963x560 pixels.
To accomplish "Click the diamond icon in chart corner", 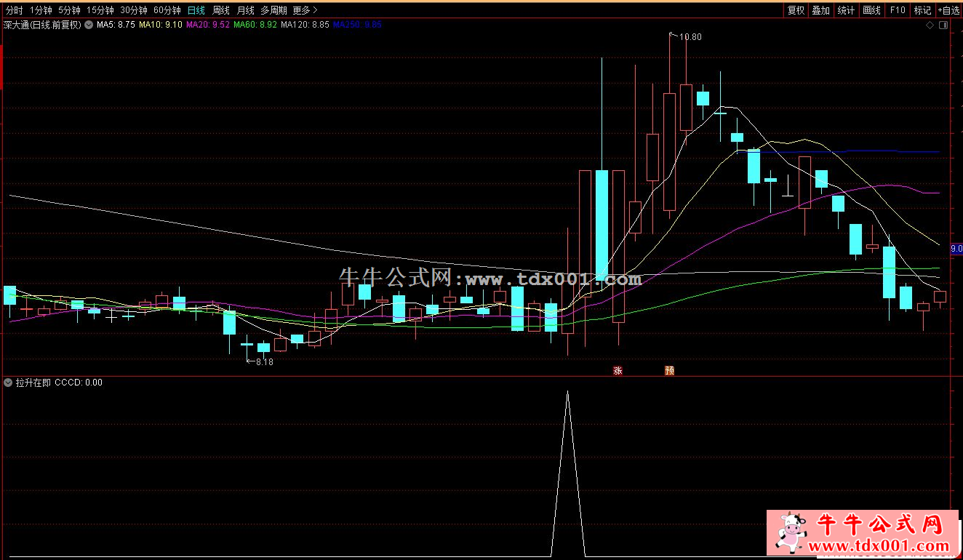I will pyautogui.click(x=930, y=25).
